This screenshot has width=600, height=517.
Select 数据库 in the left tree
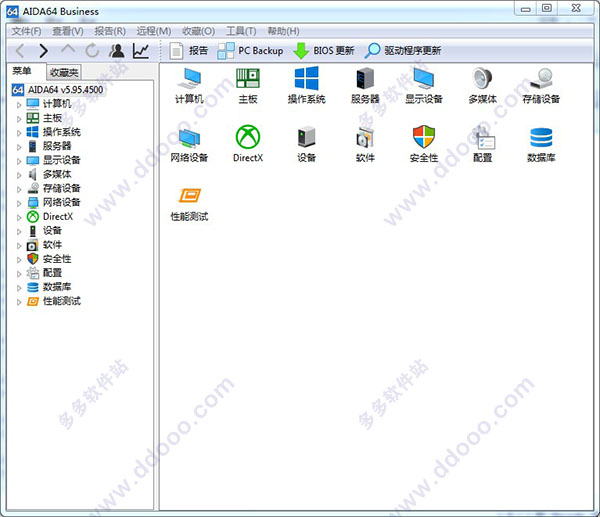pyautogui.click(x=49, y=287)
